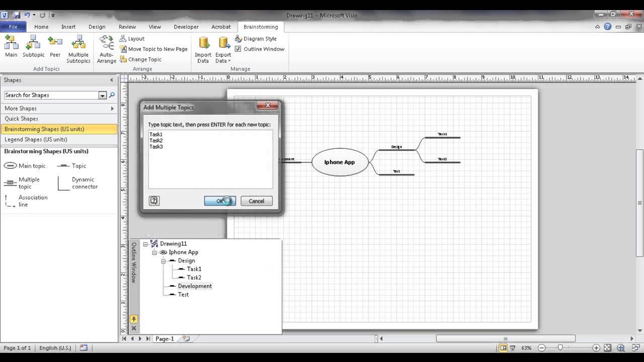Toggle the pin on Outline Window panel
Image resolution: width=644 pixels, height=362 pixels.
click(134, 319)
